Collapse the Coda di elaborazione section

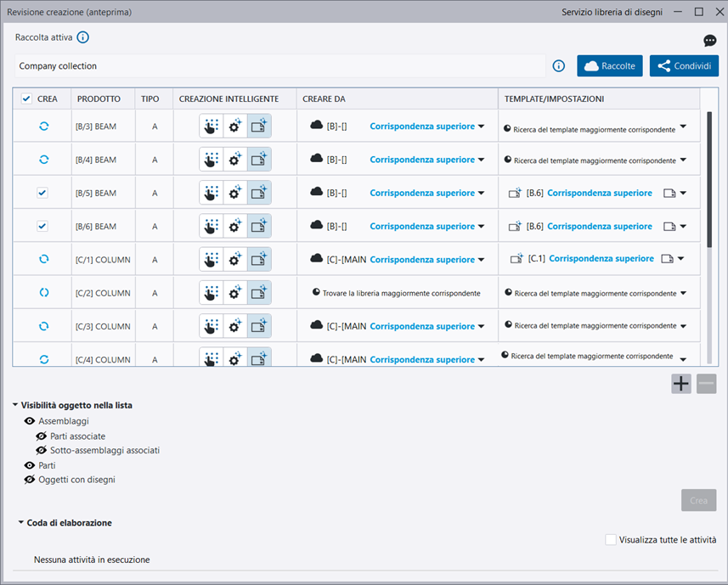point(20,522)
